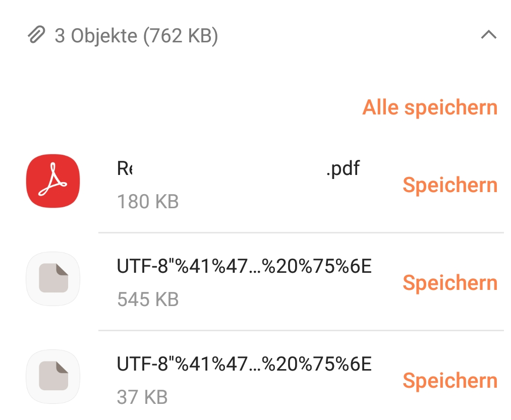Collapse the attachments list chevron
This screenshot has height=420, width=511.
[x=489, y=35]
